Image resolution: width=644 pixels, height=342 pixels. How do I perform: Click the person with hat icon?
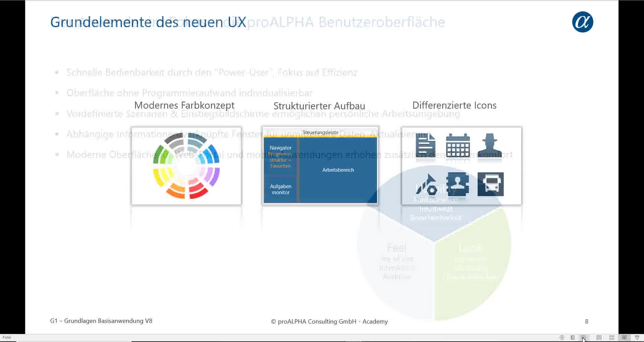(490, 145)
